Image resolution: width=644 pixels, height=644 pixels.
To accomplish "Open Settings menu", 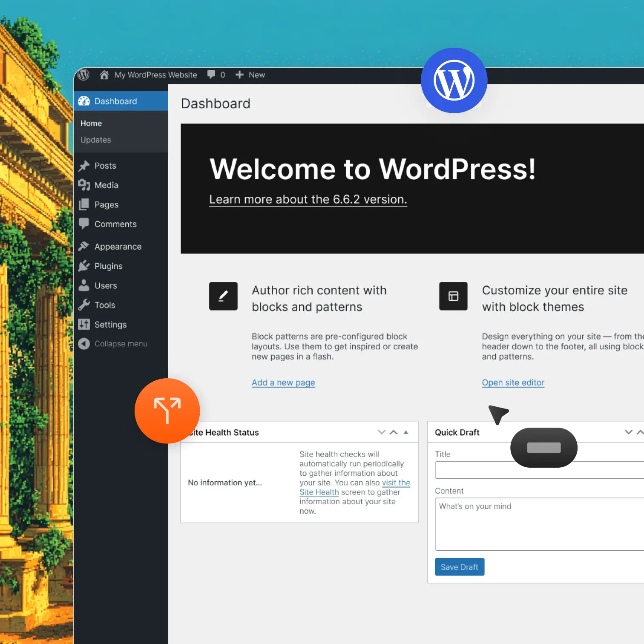I will click(x=111, y=325).
